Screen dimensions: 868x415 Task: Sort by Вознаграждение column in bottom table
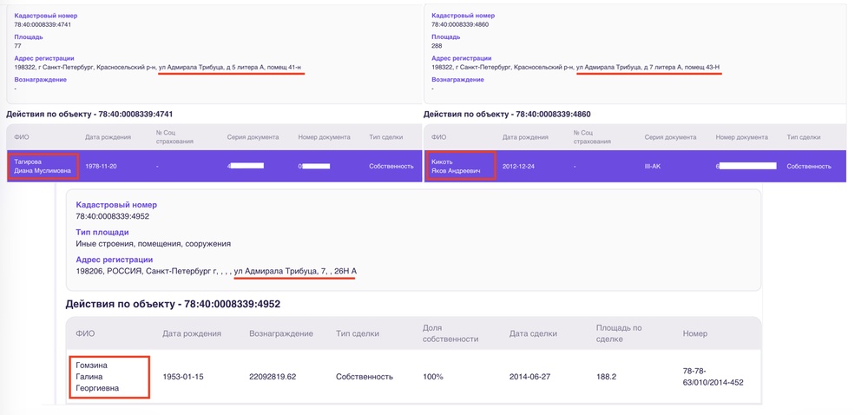pos(281,333)
